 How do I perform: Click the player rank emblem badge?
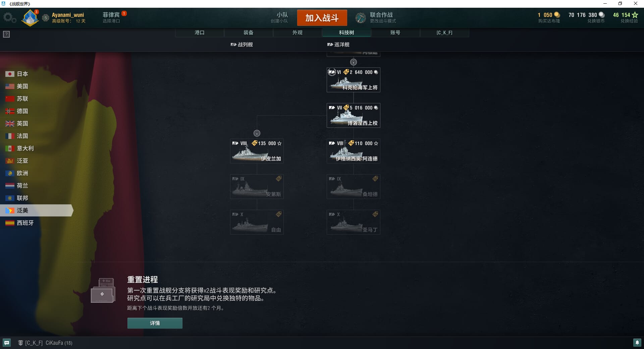coord(30,17)
